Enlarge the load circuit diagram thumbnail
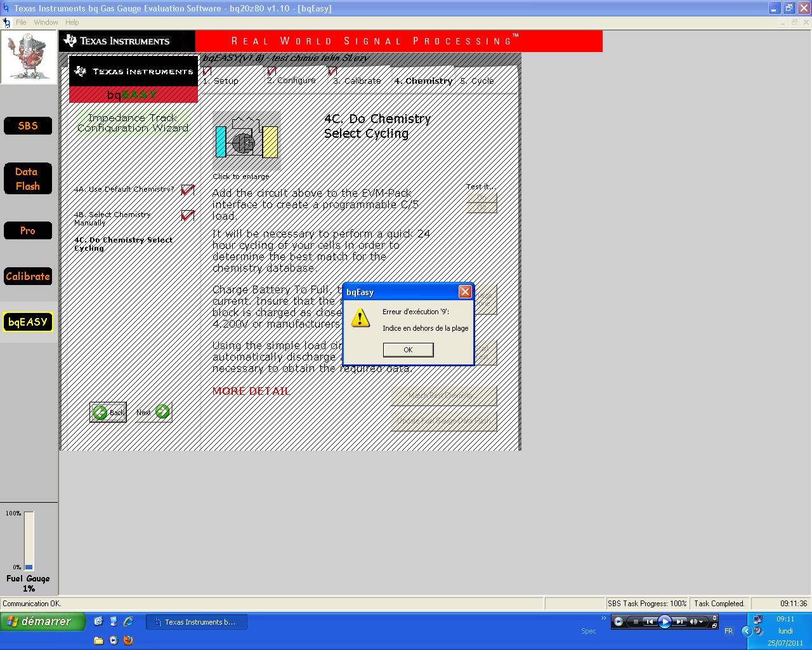This screenshot has height=650, width=812. [246, 142]
